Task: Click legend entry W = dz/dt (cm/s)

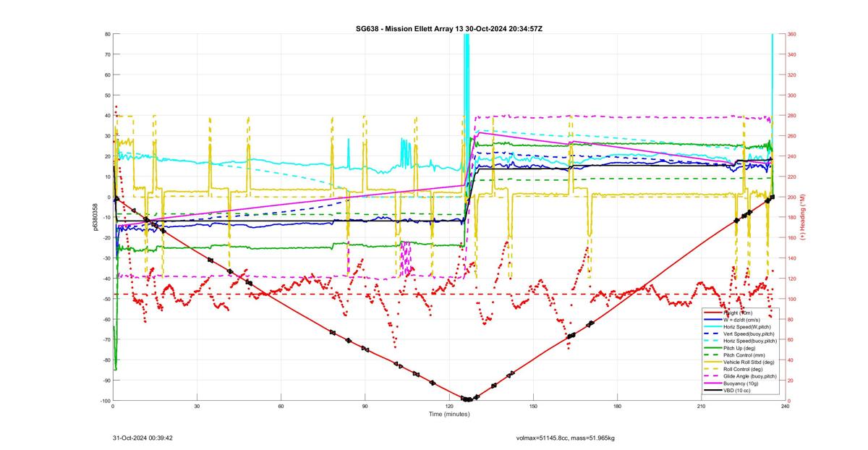Action: (x=741, y=320)
